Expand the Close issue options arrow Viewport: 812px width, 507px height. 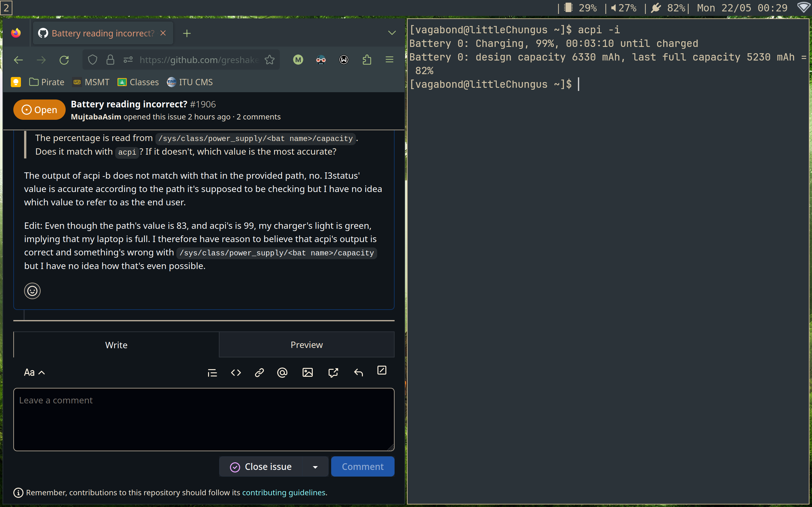click(x=315, y=466)
